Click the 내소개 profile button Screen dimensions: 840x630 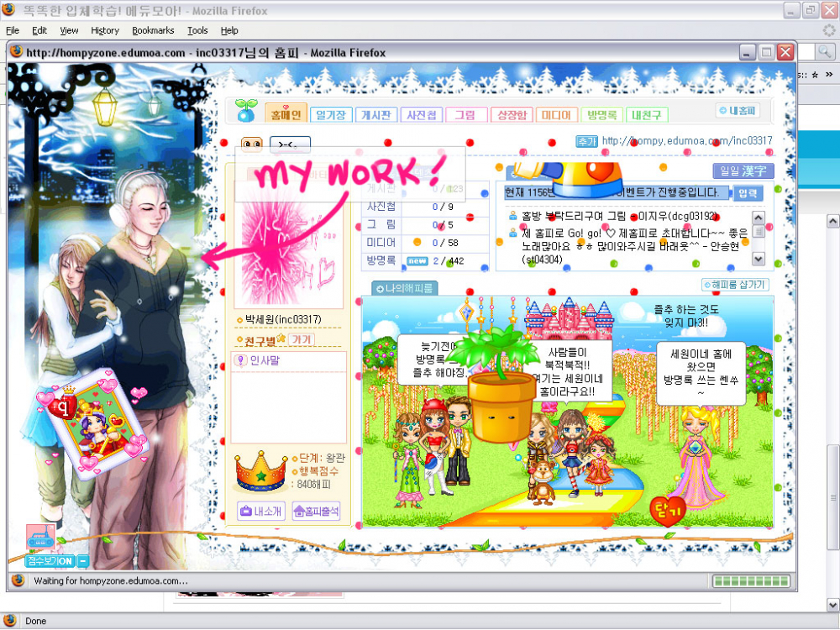[x=261, y=511]
